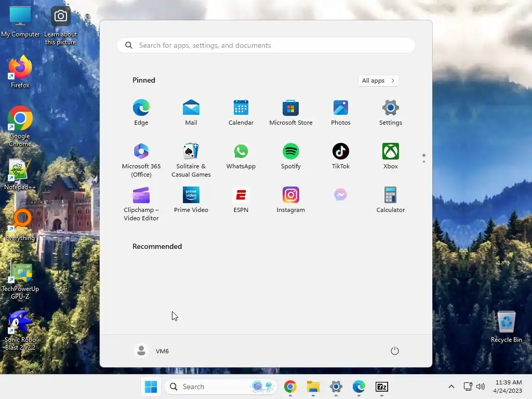
Task: Launch Spotify from Pinned
Action: coord(291,156)
